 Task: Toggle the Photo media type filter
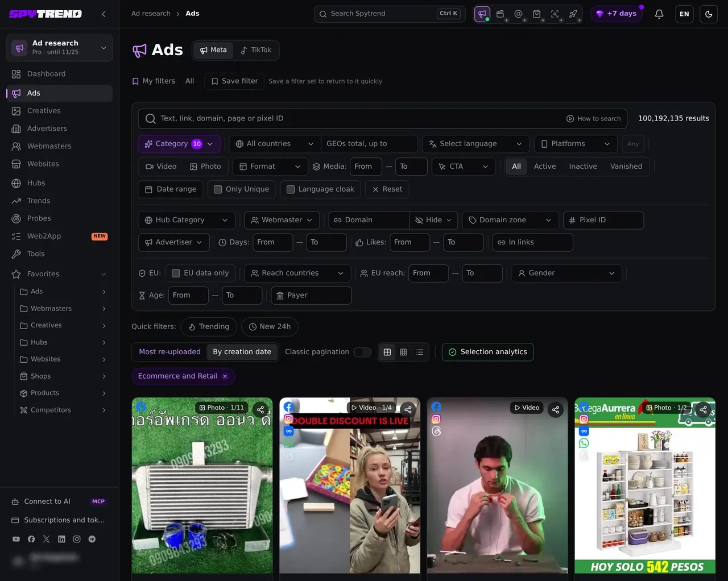pos(205,167)
